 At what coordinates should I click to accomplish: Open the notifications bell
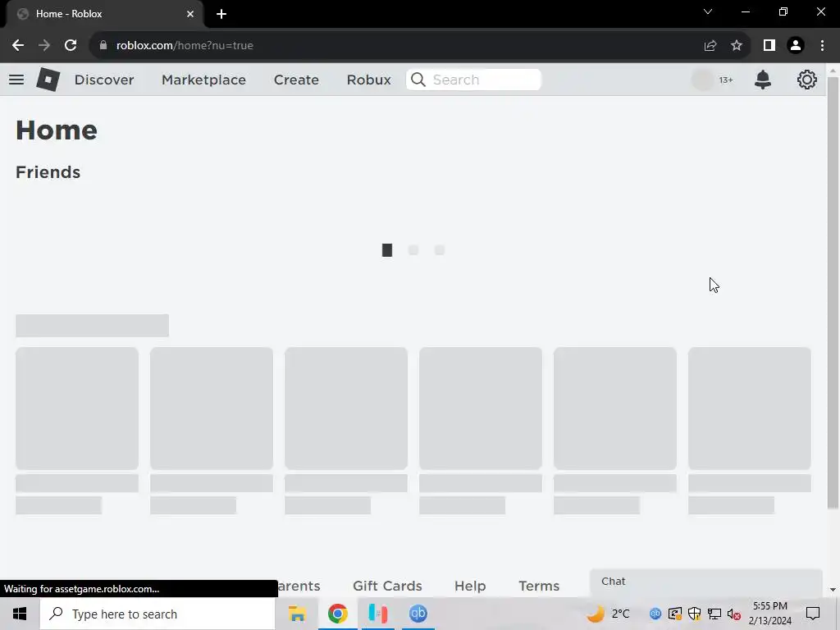coord(762,80)
